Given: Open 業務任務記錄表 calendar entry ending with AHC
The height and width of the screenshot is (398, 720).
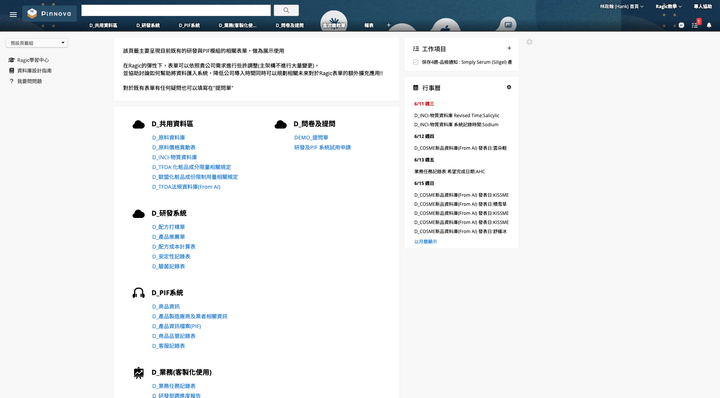Looking at the screenshot, I should [x=449, y=172].
